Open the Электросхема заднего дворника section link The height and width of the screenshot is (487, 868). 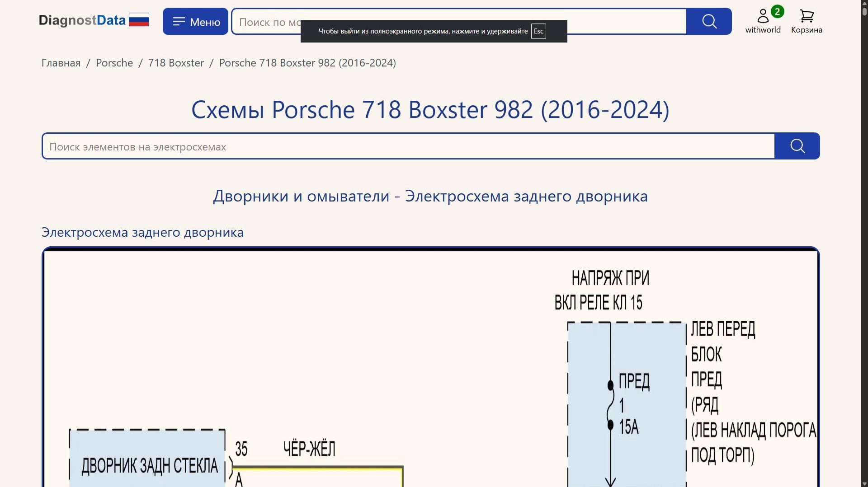point(142,232)
